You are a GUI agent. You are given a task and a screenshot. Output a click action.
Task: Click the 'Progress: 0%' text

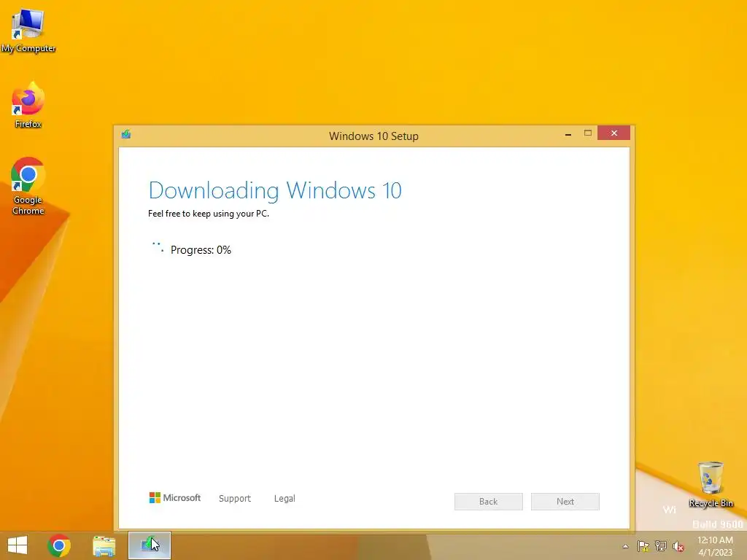201,250
